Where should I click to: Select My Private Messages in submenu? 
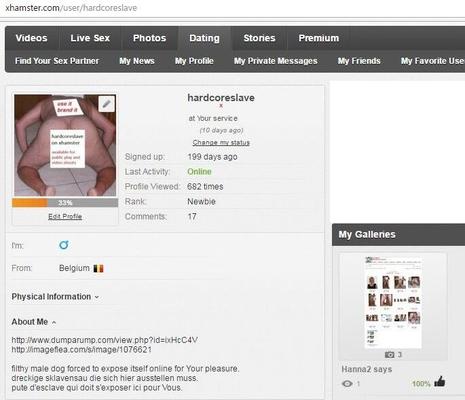pos(275,61)
